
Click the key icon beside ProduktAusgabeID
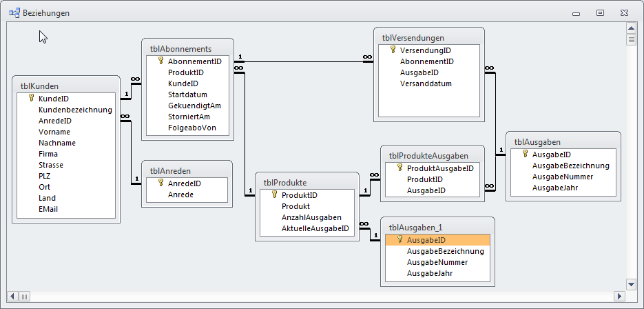[x=400, y=168]
